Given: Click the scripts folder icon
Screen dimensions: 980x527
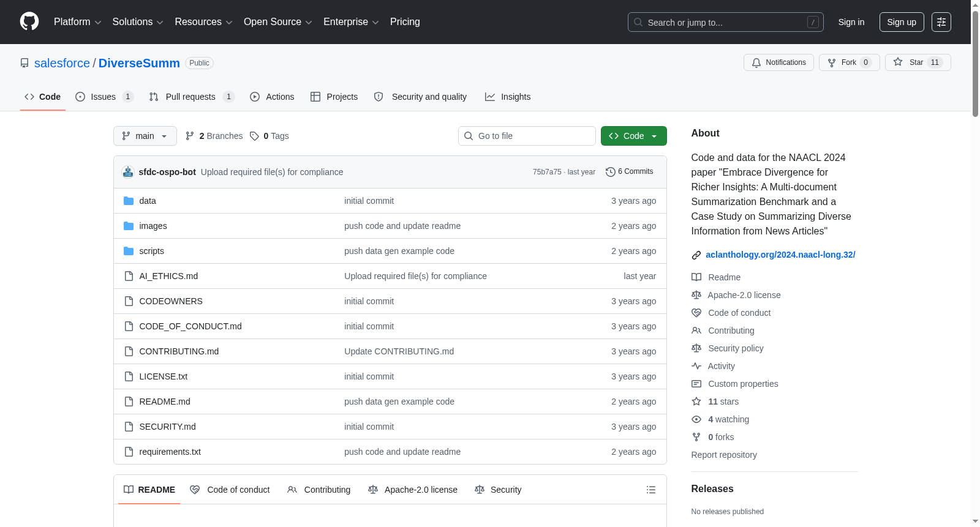Looking at the screenshot, I should click(129, 251).
